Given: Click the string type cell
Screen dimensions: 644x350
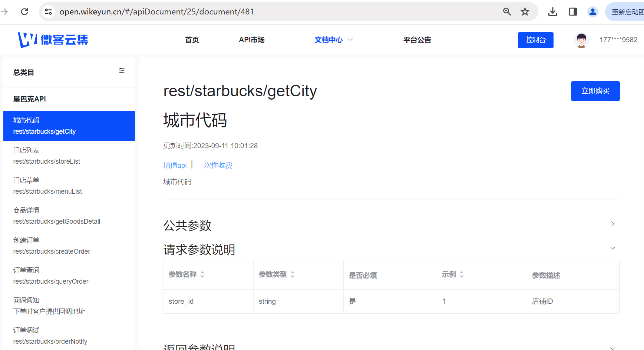Looking at the screenshot, I should tap(298, 301).
